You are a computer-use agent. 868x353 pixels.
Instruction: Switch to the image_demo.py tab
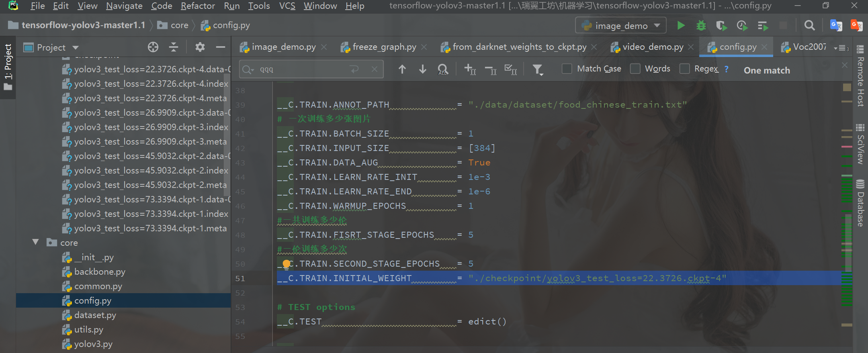click(283, 47)
